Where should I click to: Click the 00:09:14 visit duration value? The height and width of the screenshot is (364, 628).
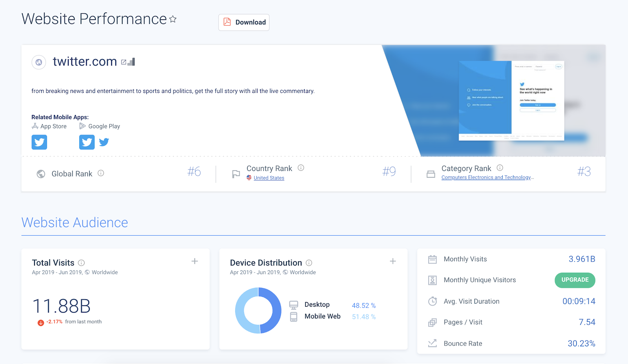coord(579,301)
